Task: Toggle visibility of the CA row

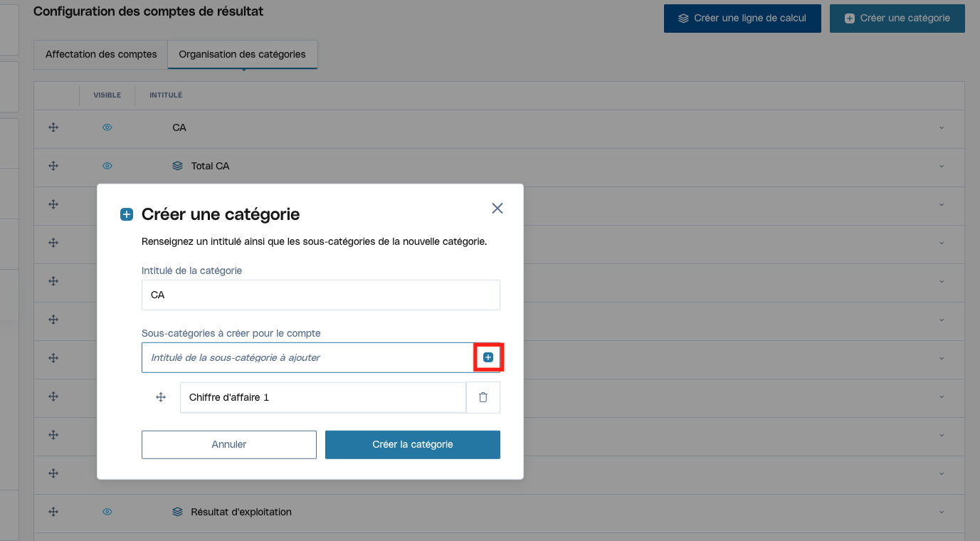Action: point(107,127)
